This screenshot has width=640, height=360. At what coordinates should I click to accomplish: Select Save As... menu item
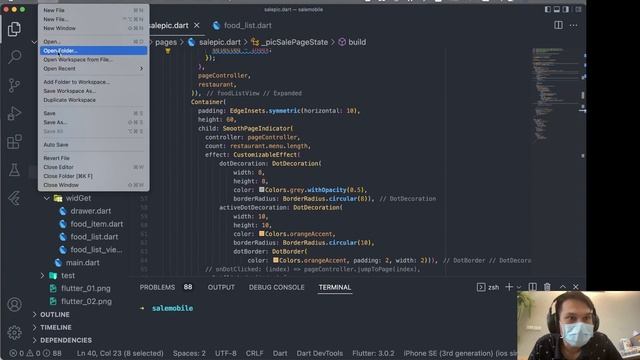click(93, 122)
